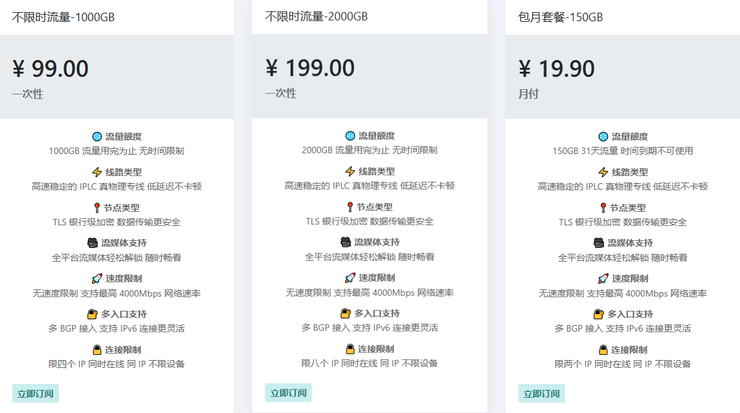This screenshot has width=740, height=413.
Task: Click lightning icon beside 线路类型 in 150GB plan
Action: click(x=603, y=172)
